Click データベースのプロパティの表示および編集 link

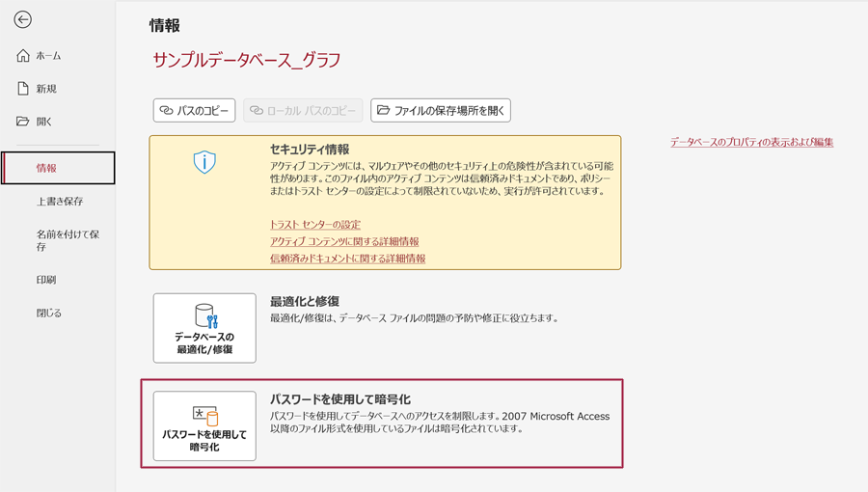pos(751,143)
